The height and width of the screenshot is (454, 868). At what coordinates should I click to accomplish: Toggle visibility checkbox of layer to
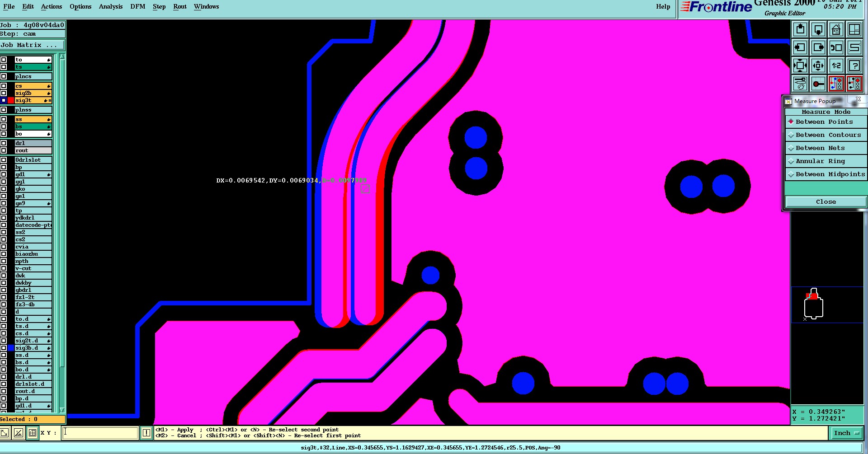(x=4, y=60)
